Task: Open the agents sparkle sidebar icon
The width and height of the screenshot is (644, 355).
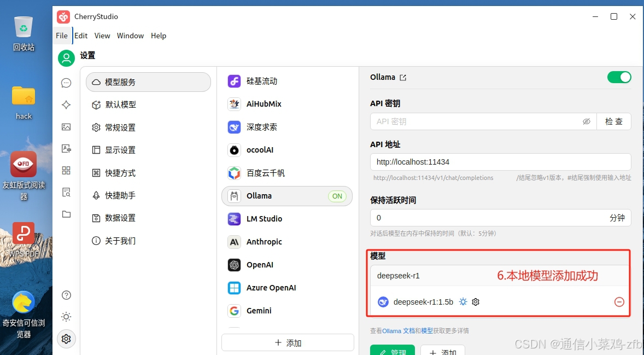Action: point(66,105)
